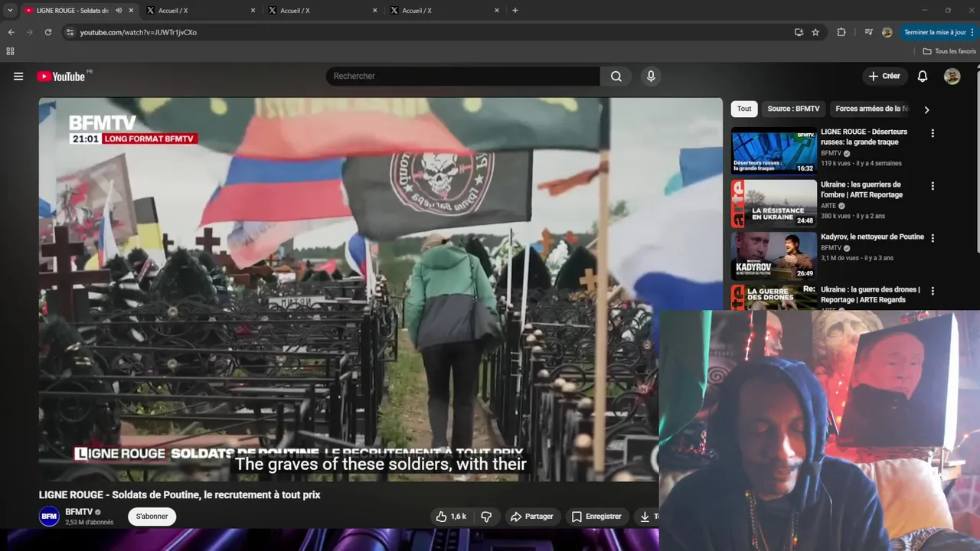The image size is (980, 551).
Task: Expand the tab search dropdown arrow
Action: pos(10,11)
